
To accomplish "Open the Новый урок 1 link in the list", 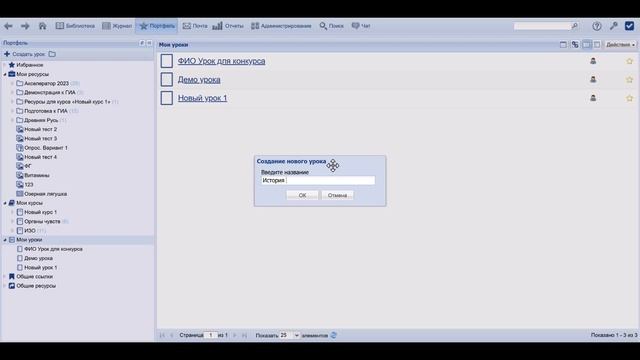I will tap(202, 98).
